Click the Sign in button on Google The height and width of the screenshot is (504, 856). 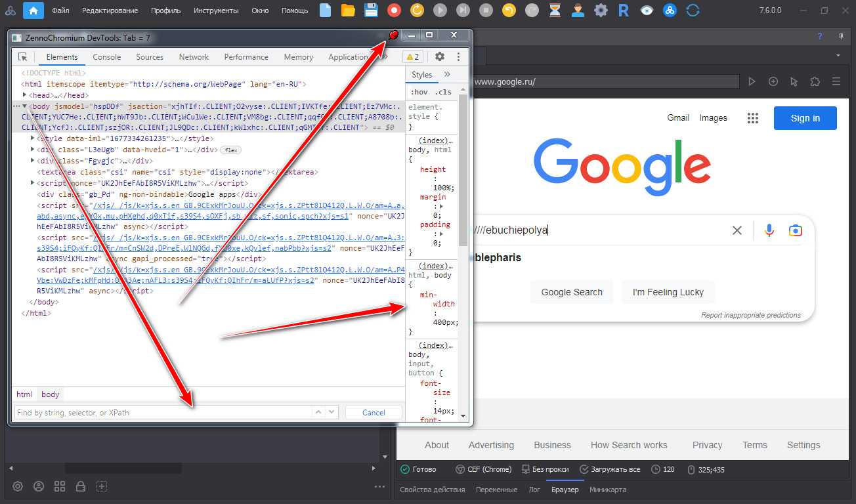[805, 118]
